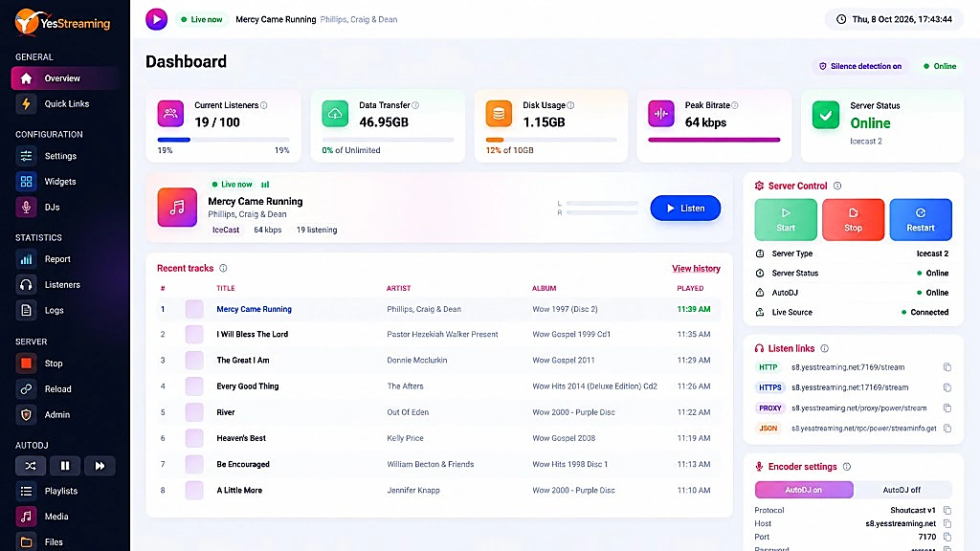This screenshot has width=980, height=551.
Task: Select the Mercy Came Running track title
Action: 254,309
